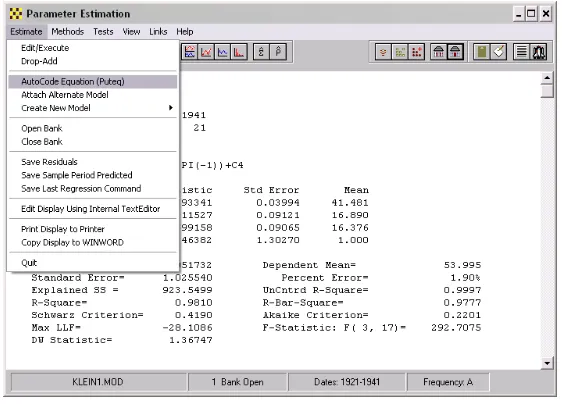Click the olive green notebook icon
Viewport: 562px width, 404px height.
click(x=482, y=52)
